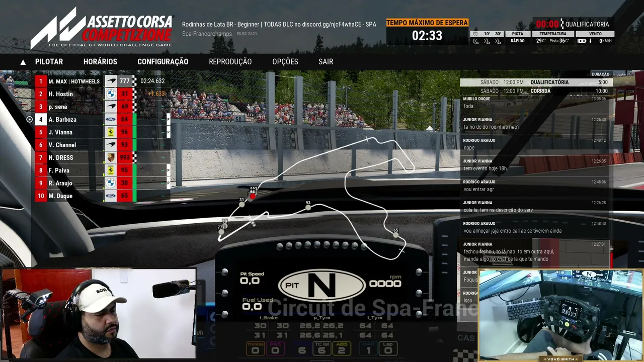Click the Ferrari logo in F. Paiva's row
Image resolution: width=644 pixels, height=362 pixels.
point(111,170)
